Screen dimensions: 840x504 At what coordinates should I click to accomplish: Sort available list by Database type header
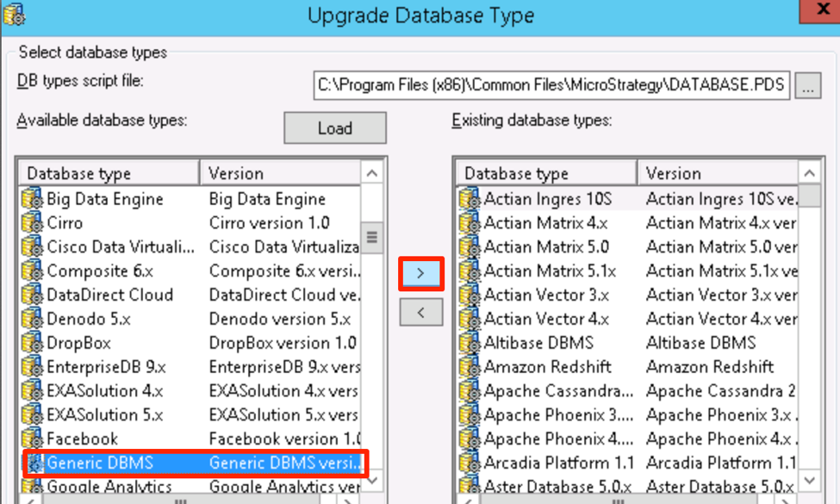(109, 173)
